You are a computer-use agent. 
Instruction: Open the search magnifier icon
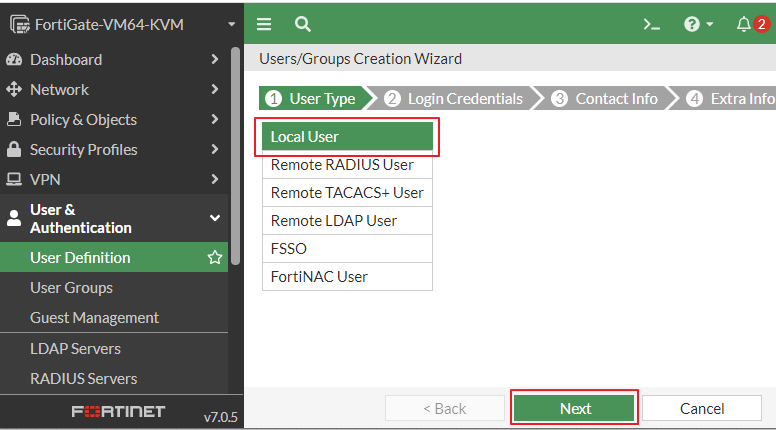coord(302,24)
